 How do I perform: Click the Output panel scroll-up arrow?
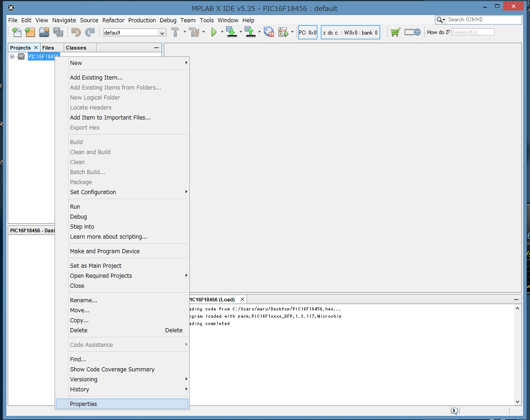(518, 308)
